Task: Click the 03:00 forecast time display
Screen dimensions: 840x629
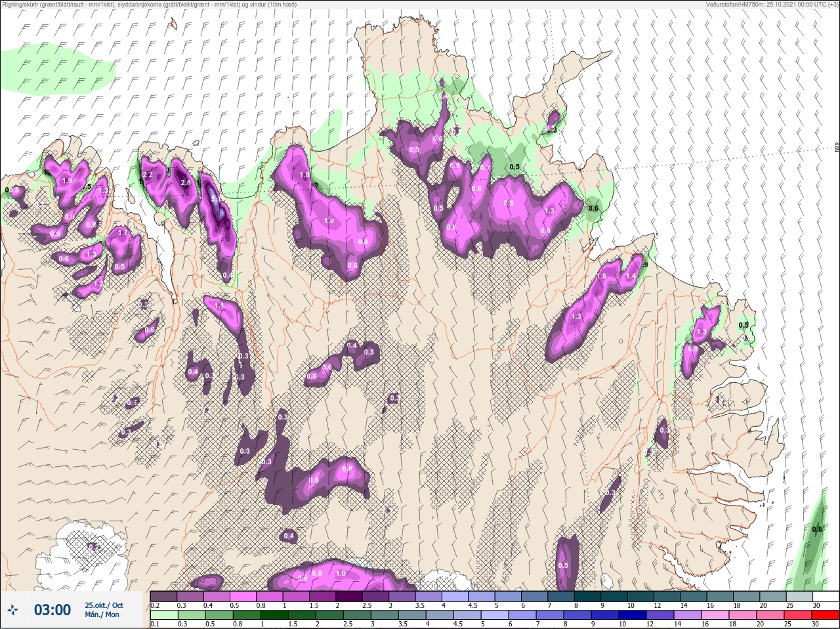Action: (x=52, y=610)
